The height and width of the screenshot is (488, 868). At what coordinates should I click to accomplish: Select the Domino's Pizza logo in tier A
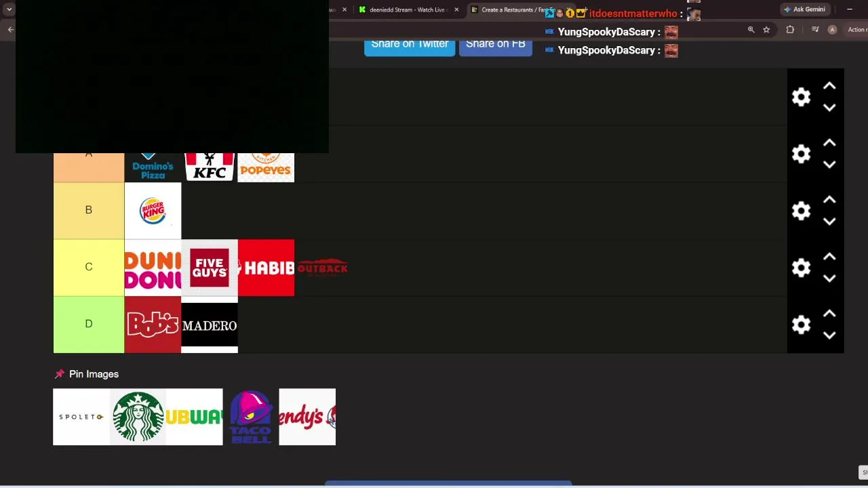(153, 167)
